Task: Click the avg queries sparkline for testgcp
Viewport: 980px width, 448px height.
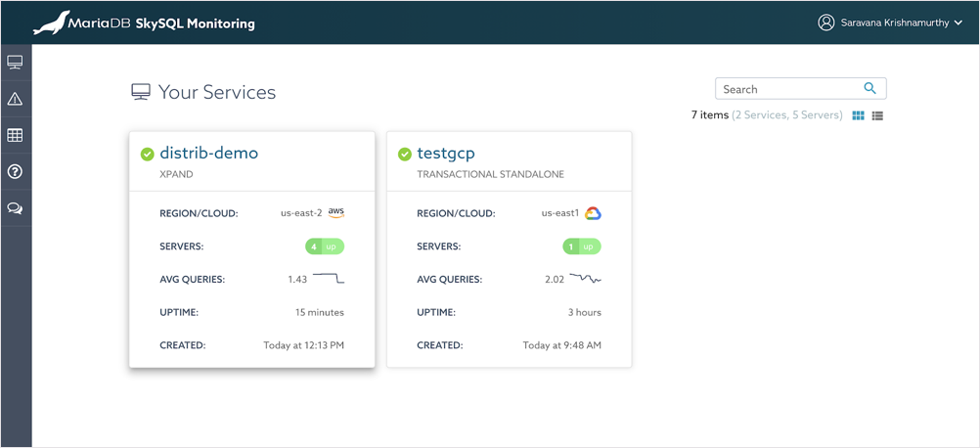Action: coord(586,279)
